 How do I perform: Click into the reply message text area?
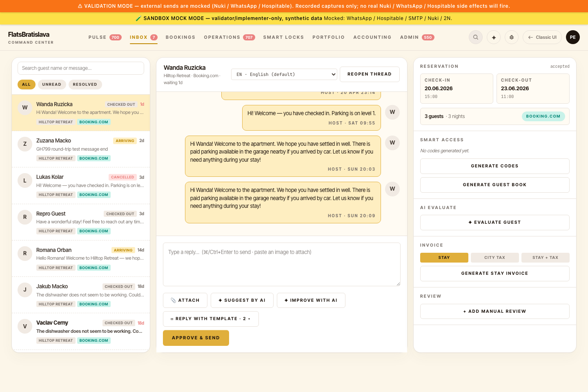click(x=282, y=265)
